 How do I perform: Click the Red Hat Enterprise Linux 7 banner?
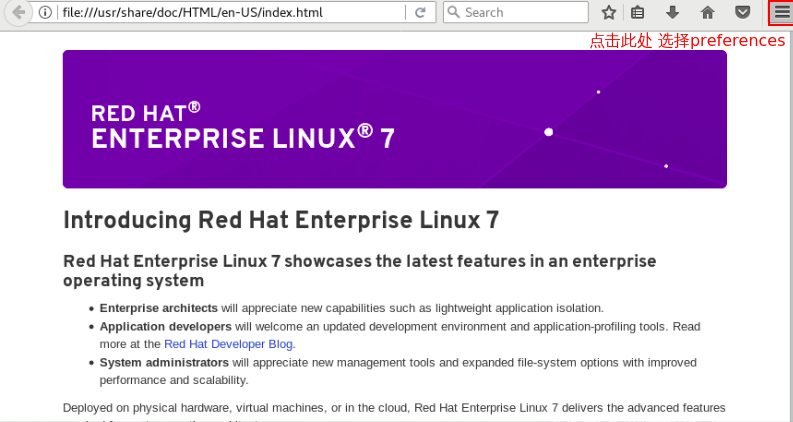pyautogui.click(x=394, y=119)
